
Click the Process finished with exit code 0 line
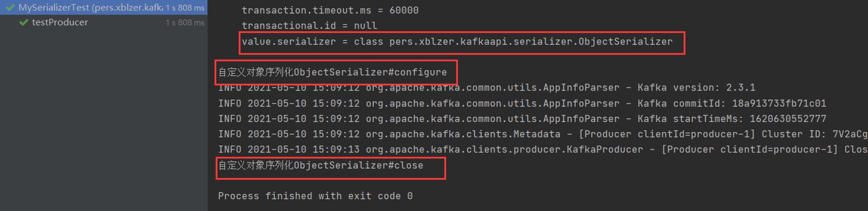[x=316, y=196]
